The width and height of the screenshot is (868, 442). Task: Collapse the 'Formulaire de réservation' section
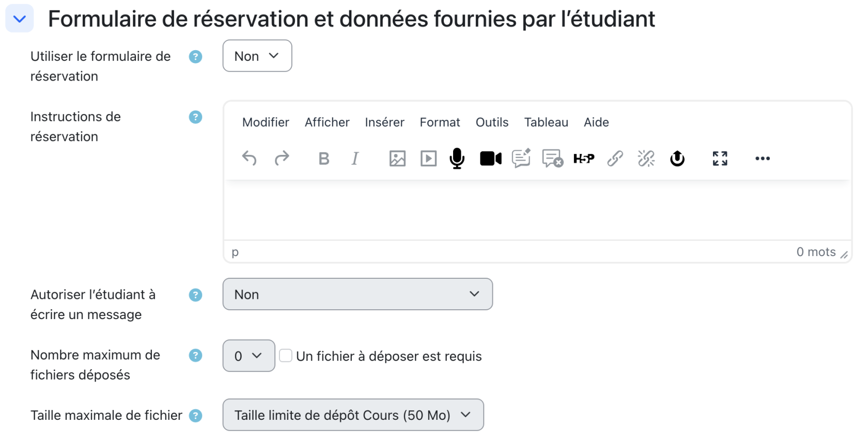click(19, 19)
